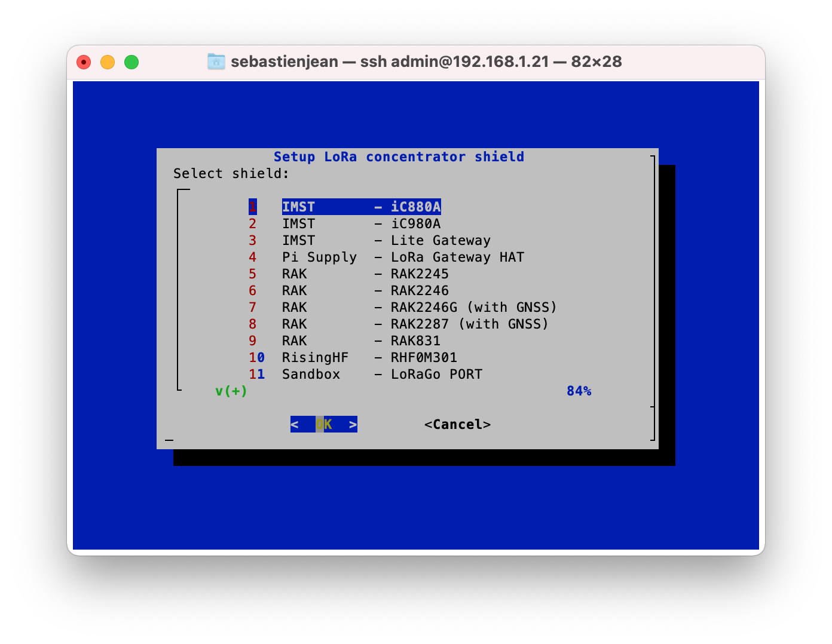Minimize the terminal with the yellow button
This screenshot has width=832, height=644.
pyautogui.click(x=108, y=62)
